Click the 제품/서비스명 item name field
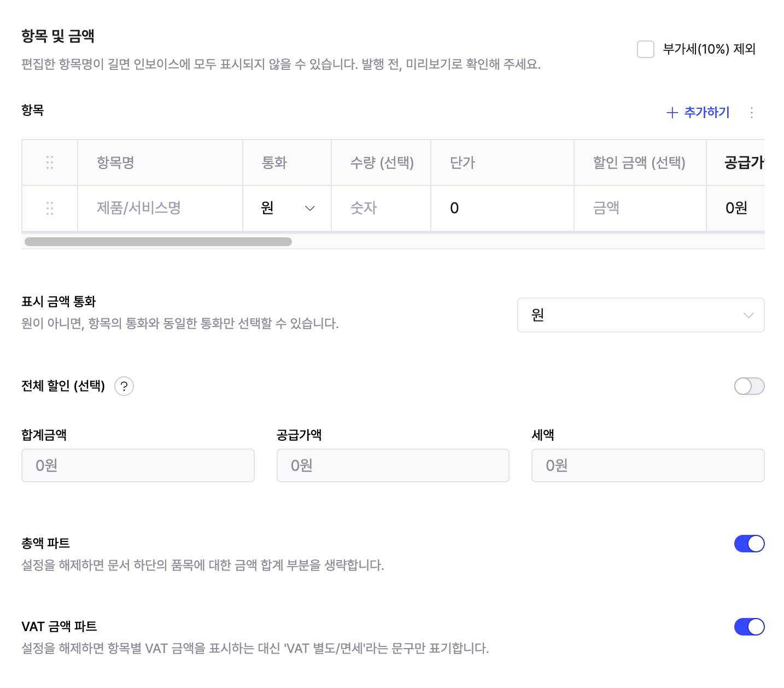The height and width of the screenshot is (688, 784). click(x=160, y=208)
